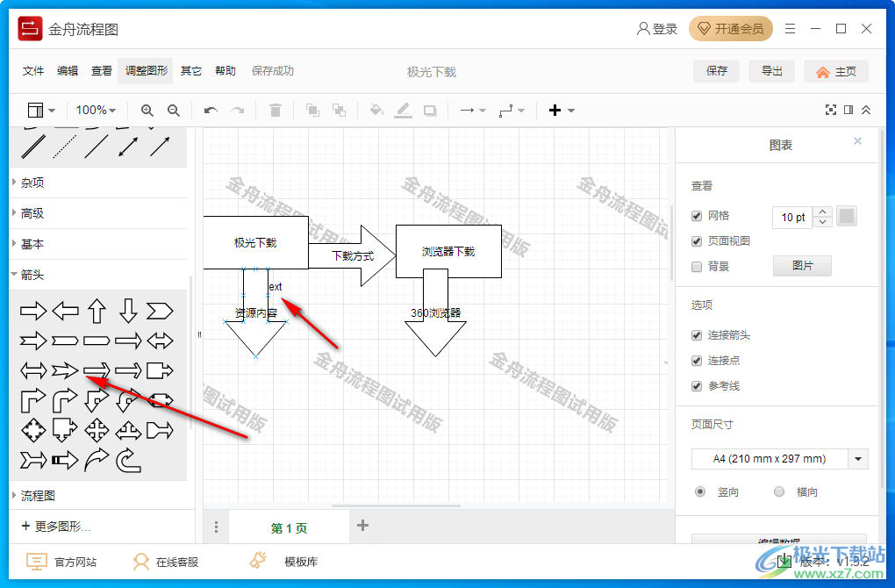895x588 pixels.
Task: Send the shape to back icon
Action: [x=339, y=111]
